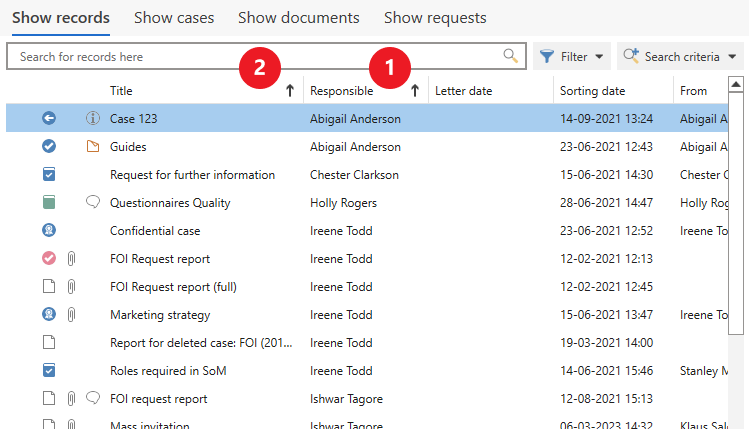This screenshot has width=749, height=429.
Task: Click the green book icon for Questionnaires Quality
Action: click(49, 203)
